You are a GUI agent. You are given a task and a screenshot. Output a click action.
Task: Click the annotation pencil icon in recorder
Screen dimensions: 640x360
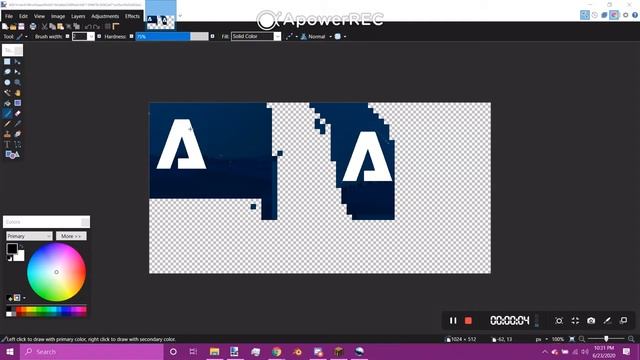click(x=607, y=321)
